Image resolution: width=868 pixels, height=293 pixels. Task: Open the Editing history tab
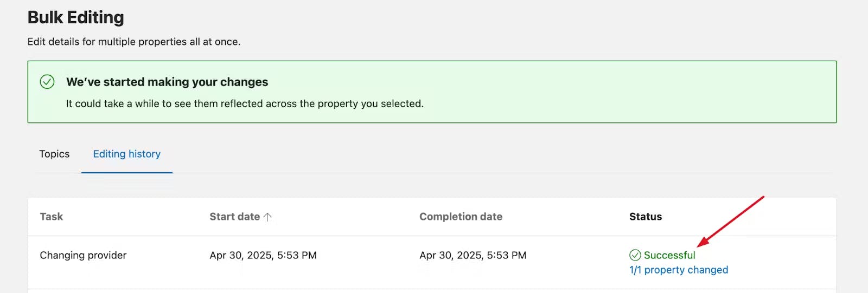point(127,154)
